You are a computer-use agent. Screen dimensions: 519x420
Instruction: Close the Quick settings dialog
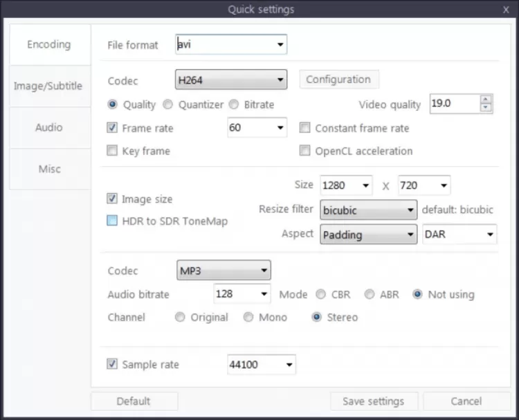506,10
